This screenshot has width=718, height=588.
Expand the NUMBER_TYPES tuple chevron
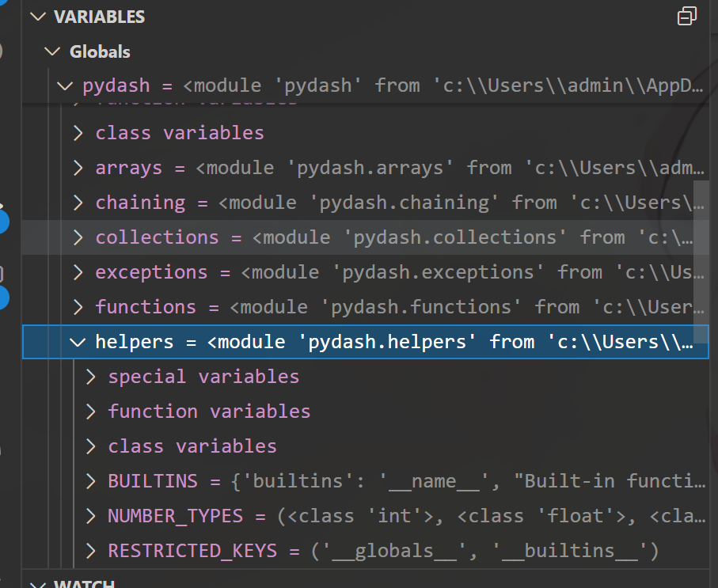pos(91,516)
